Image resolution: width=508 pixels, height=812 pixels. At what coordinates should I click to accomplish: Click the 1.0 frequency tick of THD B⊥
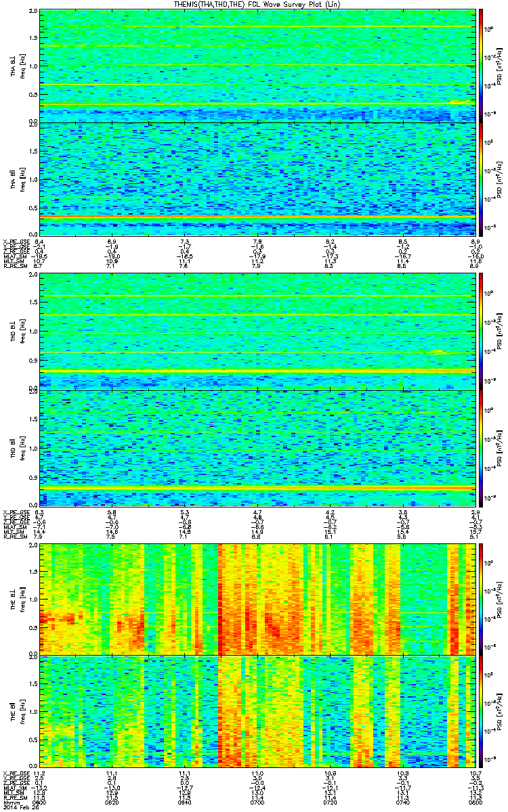pos(34,332)
